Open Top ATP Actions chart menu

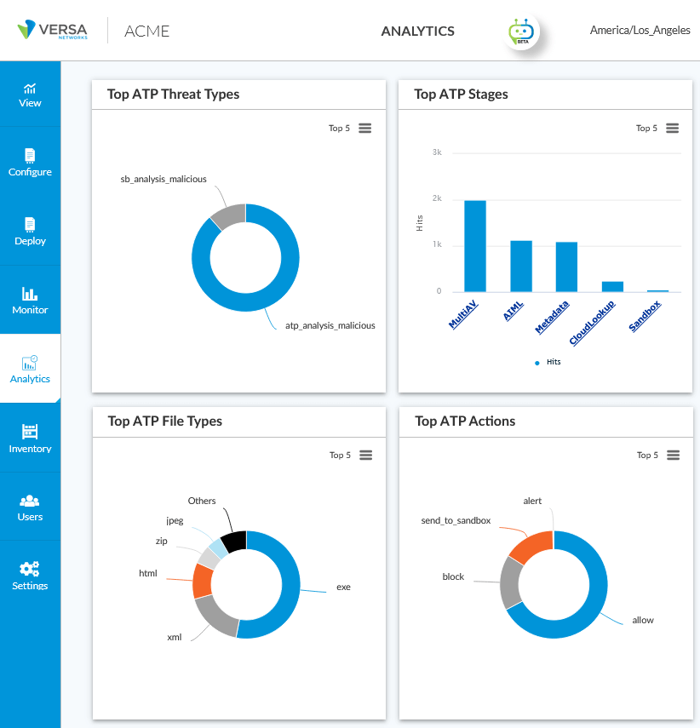673,455
